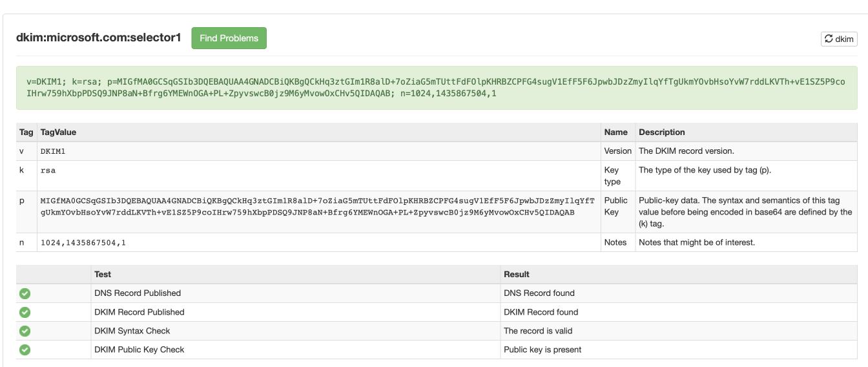Select 'The DKIM record version.' description

(x=687, y=151)
